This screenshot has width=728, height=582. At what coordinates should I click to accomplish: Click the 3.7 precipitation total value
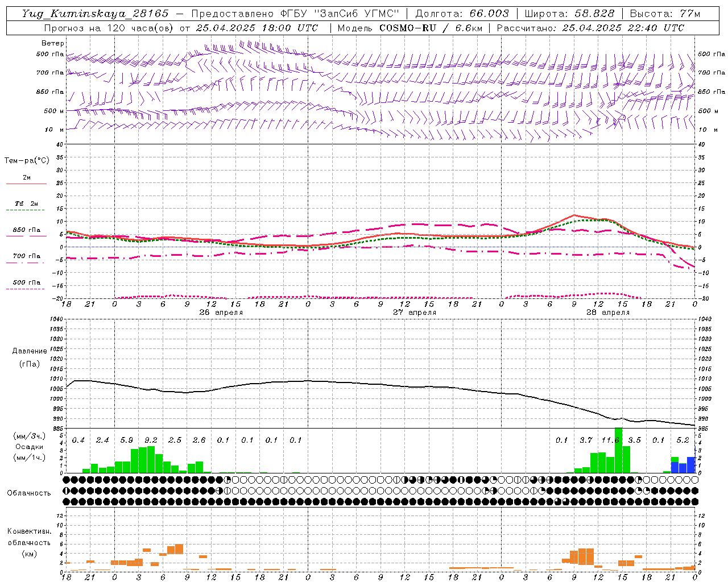coord(586,440)
